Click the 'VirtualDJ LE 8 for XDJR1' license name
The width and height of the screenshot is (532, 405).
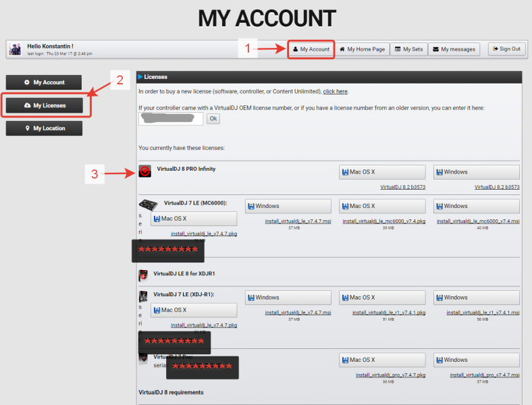tap(184, 273)
